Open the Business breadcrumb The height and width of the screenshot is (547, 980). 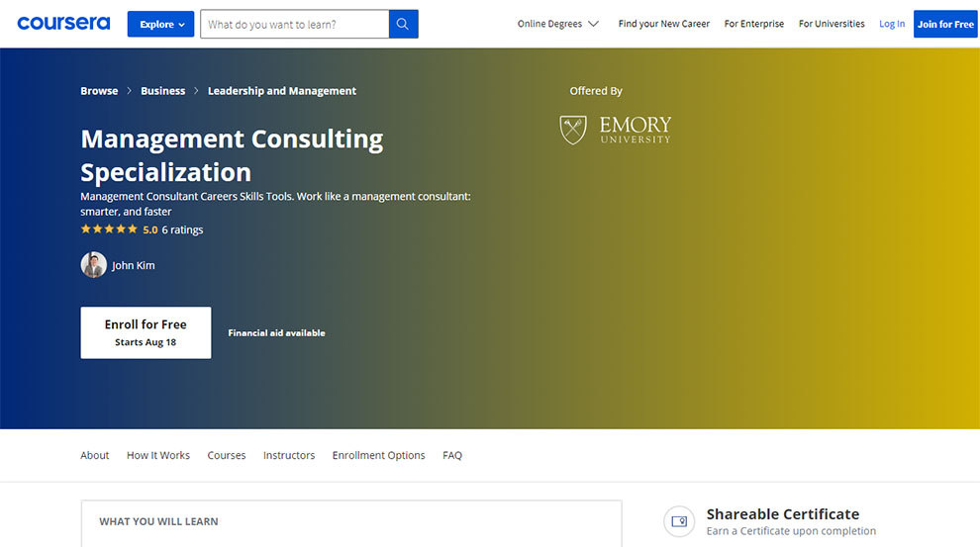[162, 91]
